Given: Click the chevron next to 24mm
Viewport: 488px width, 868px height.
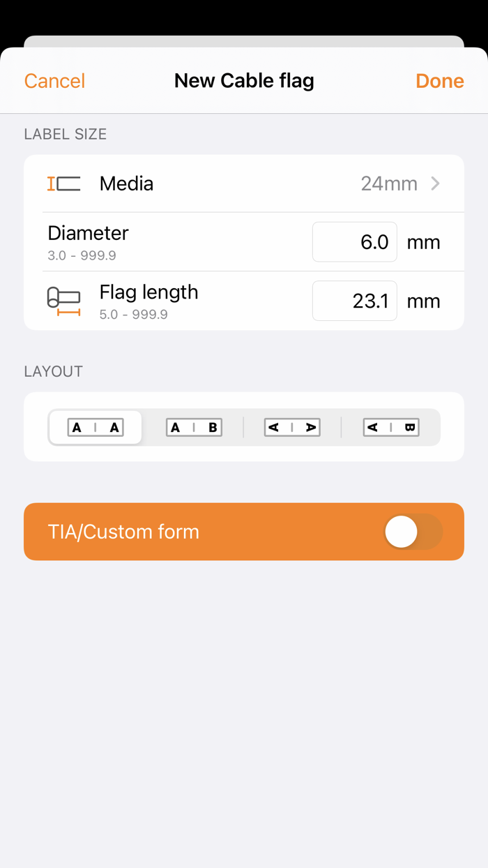Looking at the screenshot, I should coord(434,183).
